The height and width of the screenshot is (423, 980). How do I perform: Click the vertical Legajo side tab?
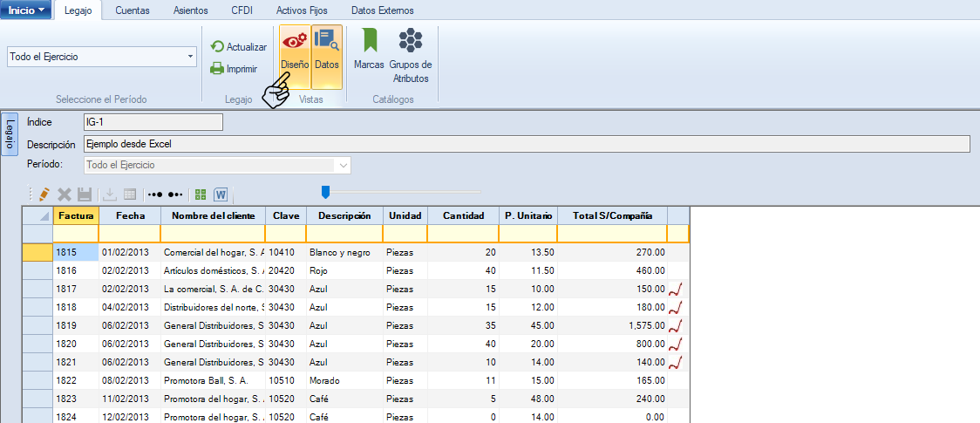point(9,136)
